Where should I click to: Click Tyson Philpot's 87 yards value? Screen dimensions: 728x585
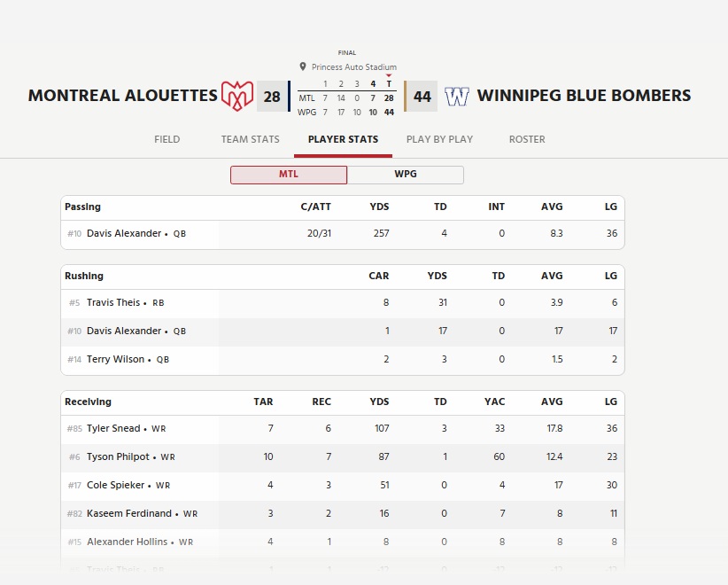(x=383, y=457)
